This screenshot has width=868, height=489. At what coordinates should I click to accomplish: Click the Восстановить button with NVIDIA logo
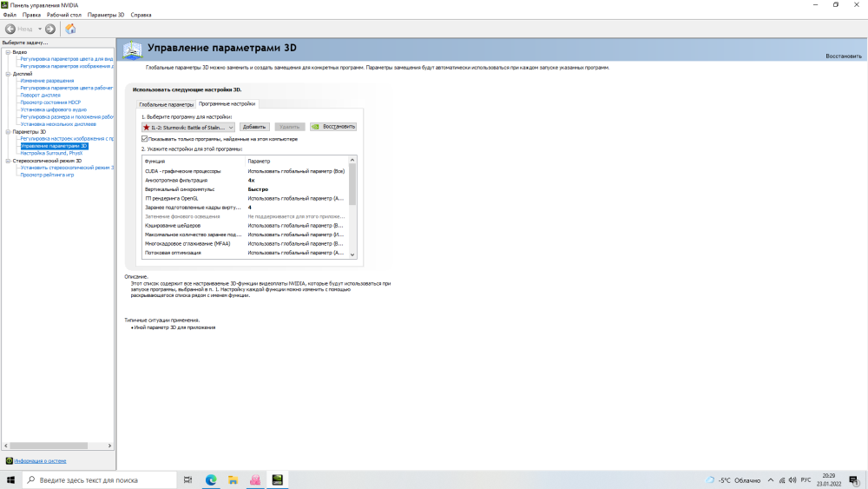(x=333, y=127)
